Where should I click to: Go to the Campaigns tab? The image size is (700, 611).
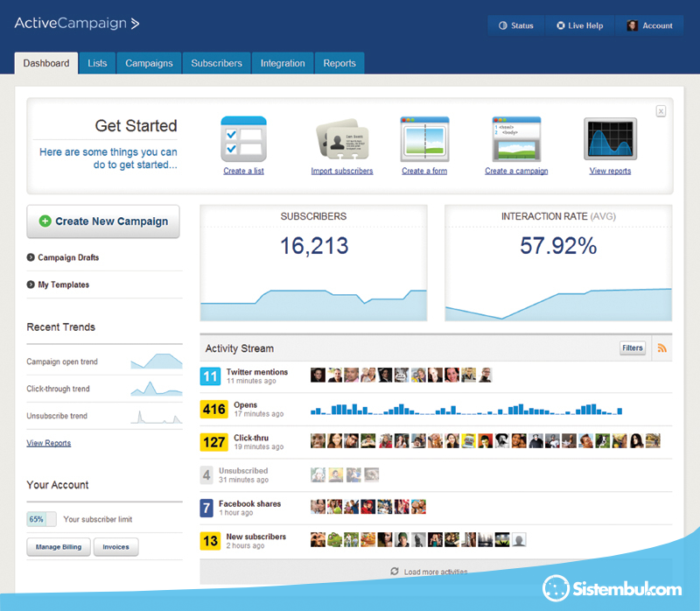click(x=149, y=63)
